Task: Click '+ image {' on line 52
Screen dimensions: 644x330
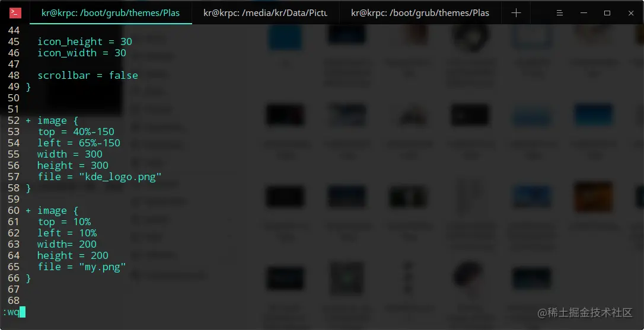Action: [52, 121]
